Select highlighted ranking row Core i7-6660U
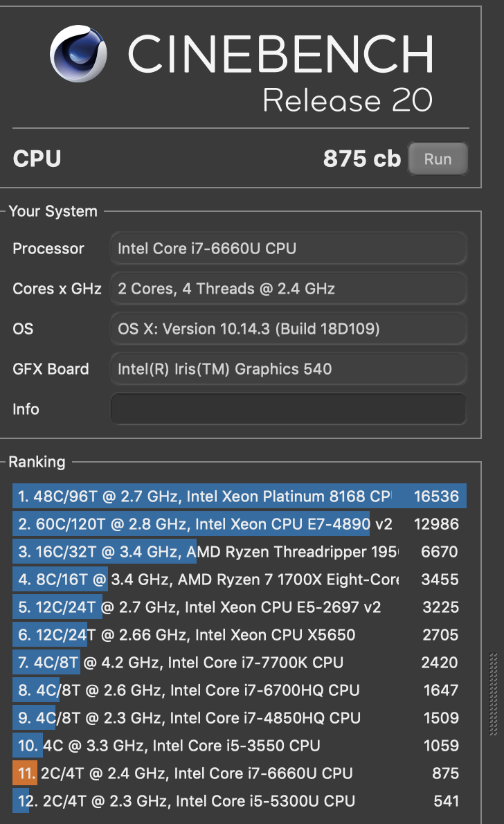This screenshot has height=824, width=504. pos(239,773)
